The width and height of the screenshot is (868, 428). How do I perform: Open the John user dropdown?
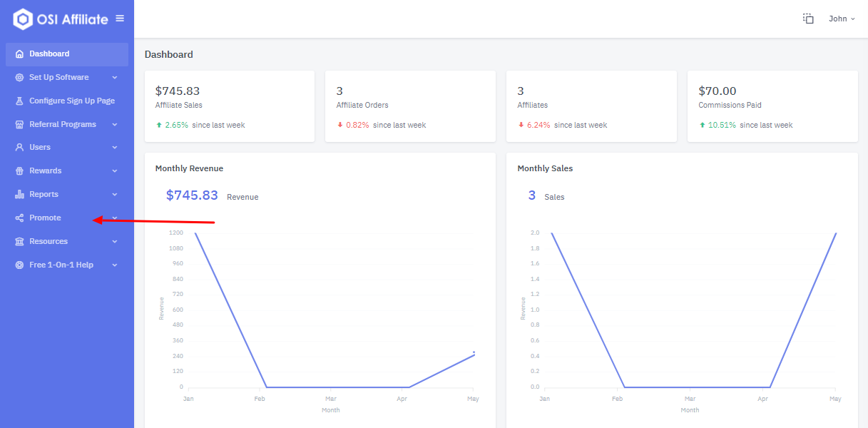842,19
